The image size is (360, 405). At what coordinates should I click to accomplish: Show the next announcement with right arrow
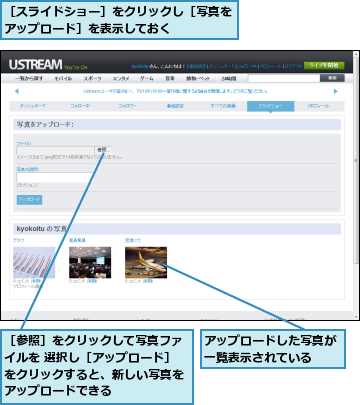click(335, 91)
